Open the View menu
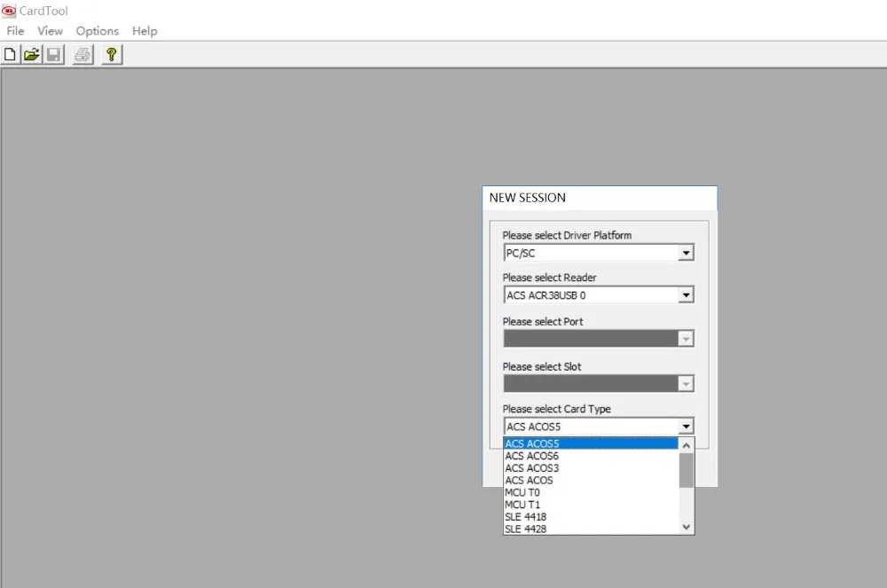This screenshot has height=588, width=887. tap(50, 31)
